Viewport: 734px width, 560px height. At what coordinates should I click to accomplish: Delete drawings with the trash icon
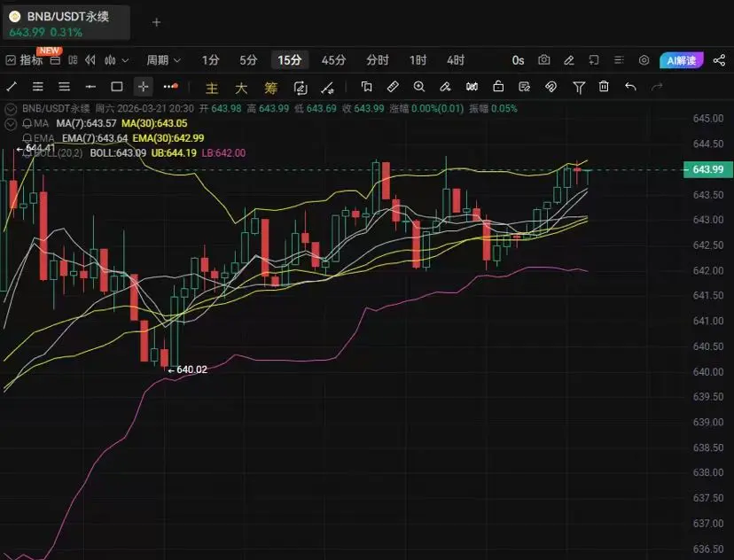click(604, 87)
